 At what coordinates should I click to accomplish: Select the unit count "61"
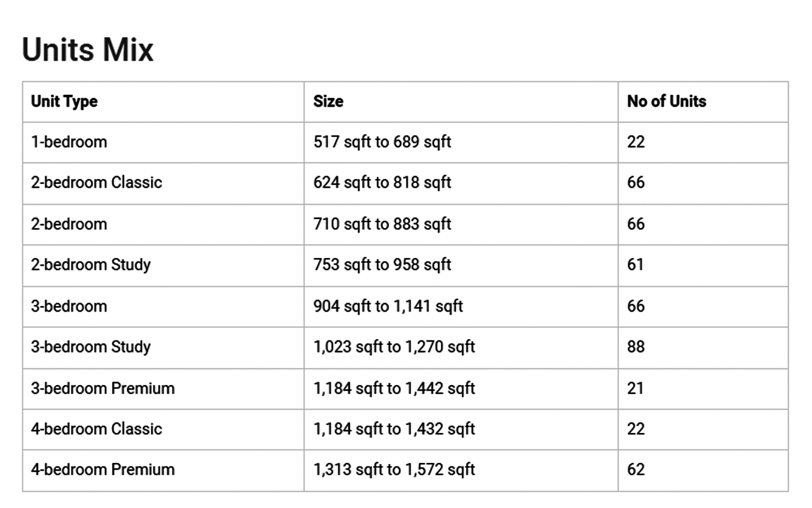coord(636,265)
